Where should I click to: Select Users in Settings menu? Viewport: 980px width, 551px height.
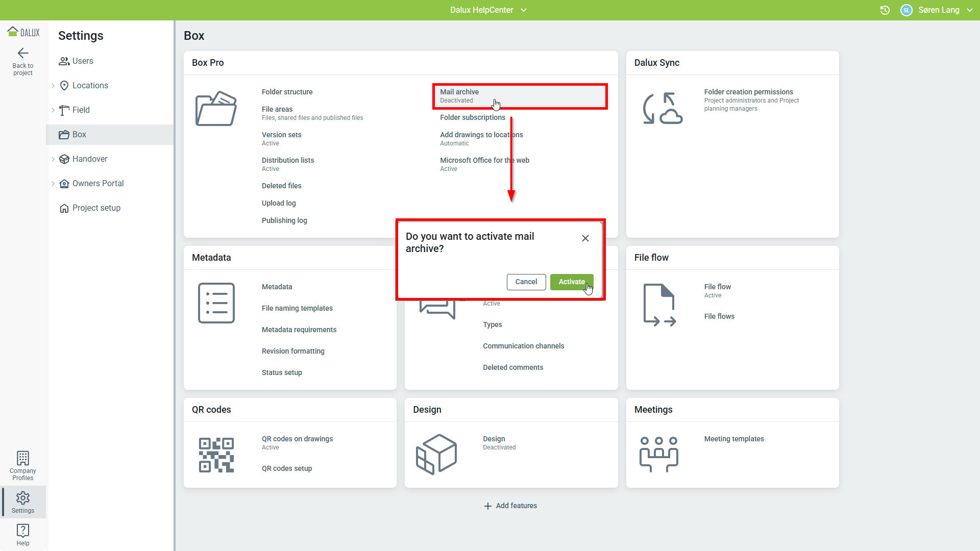tap(83, 61)
